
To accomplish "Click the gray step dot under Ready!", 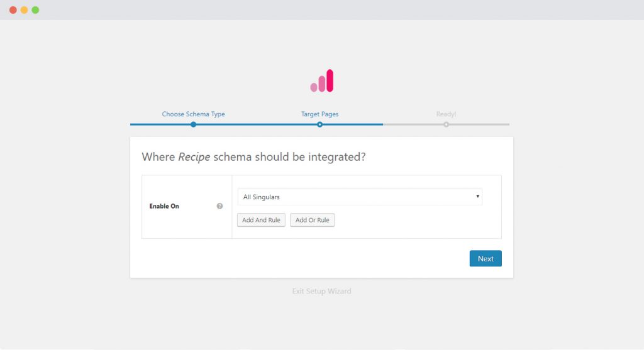I will [x=446, y=124].
